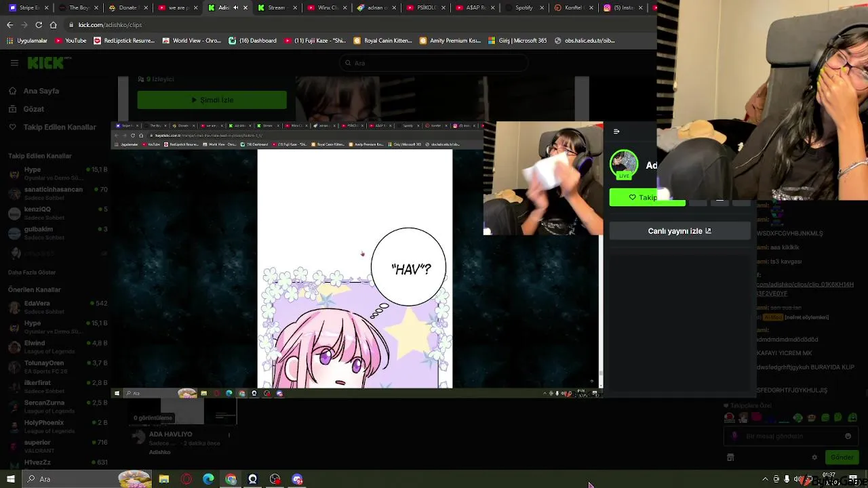Insert the first follower emote in chat

point(730,418)
